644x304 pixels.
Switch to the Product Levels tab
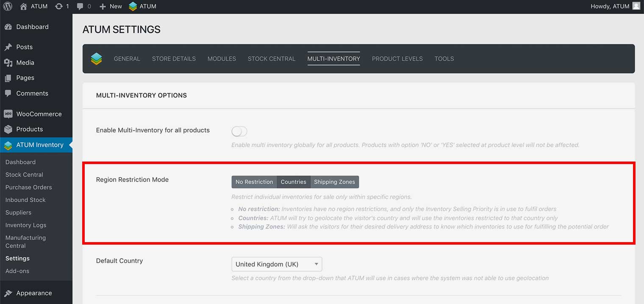point(397,59)
